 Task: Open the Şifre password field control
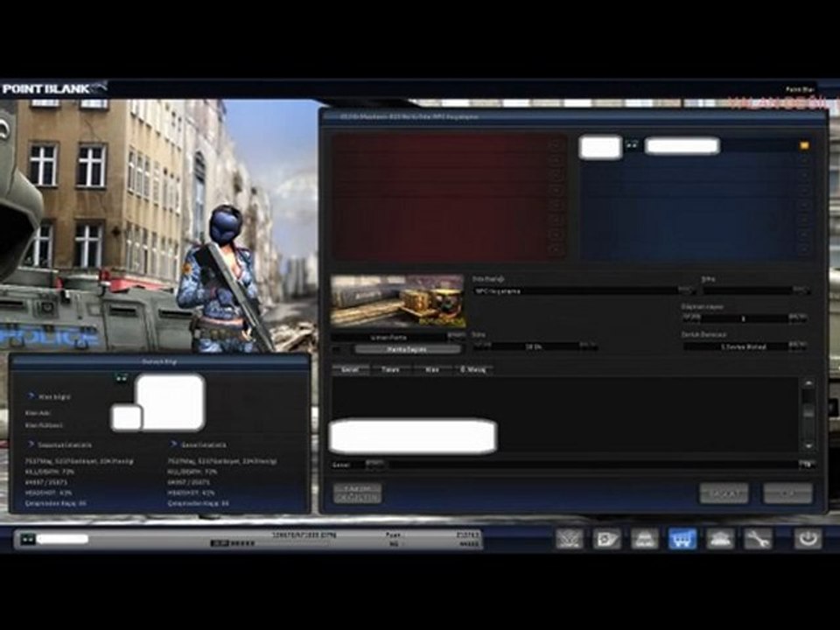[801, 290]
